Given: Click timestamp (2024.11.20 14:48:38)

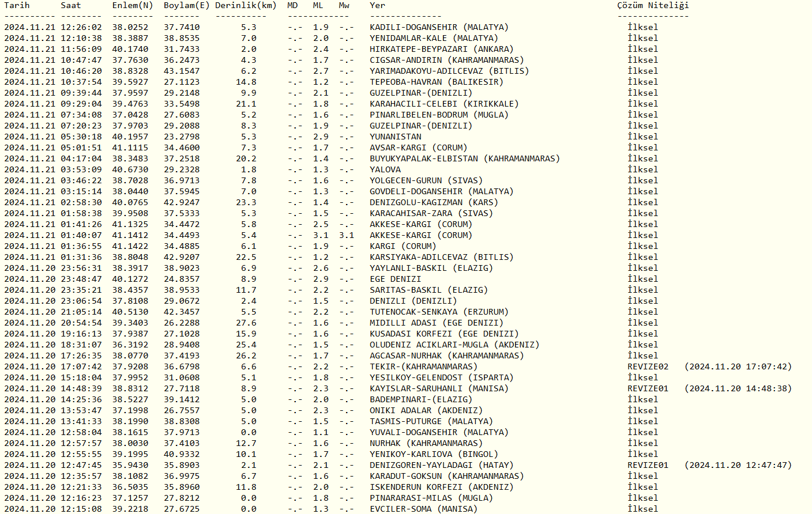Looking at the screenshot, I should pos(738,388).
